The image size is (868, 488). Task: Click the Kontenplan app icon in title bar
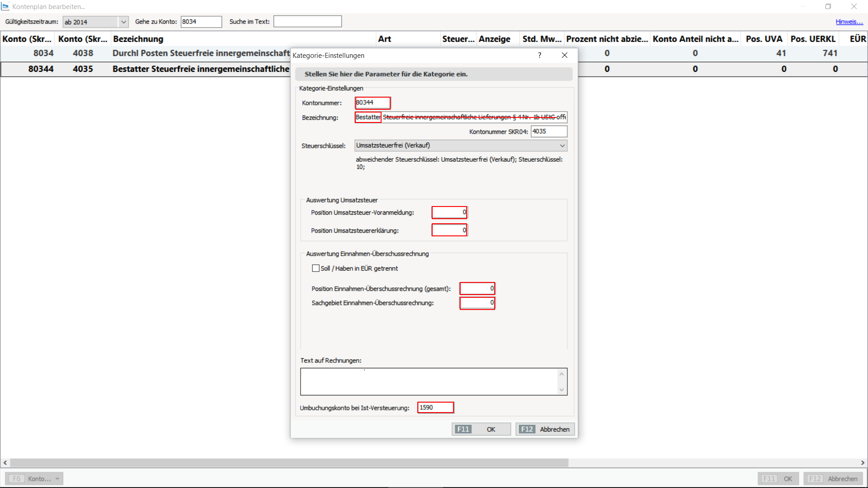click(x=5, y=6)
